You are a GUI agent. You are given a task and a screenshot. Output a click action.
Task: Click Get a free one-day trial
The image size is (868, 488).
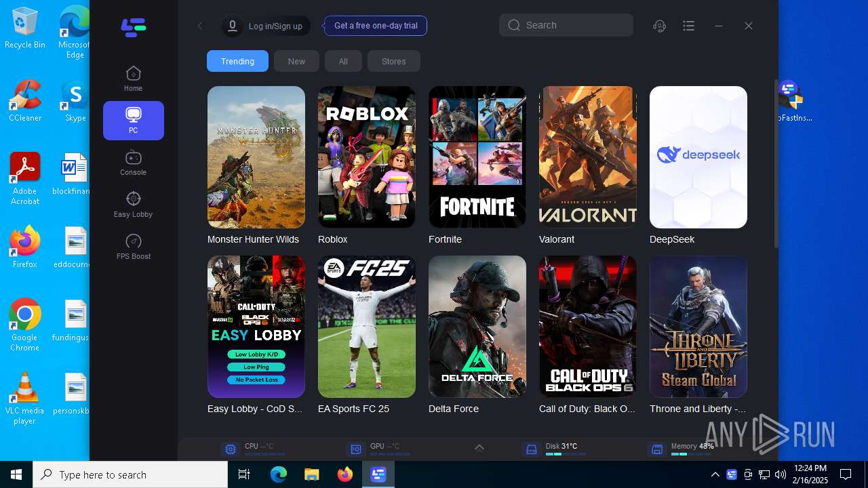click(x=376, y=26)
